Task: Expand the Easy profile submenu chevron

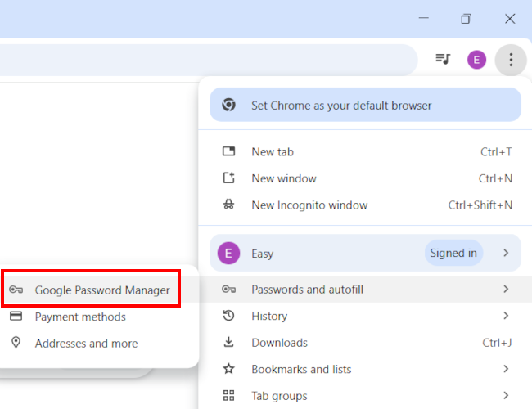Action: point(506,253)
